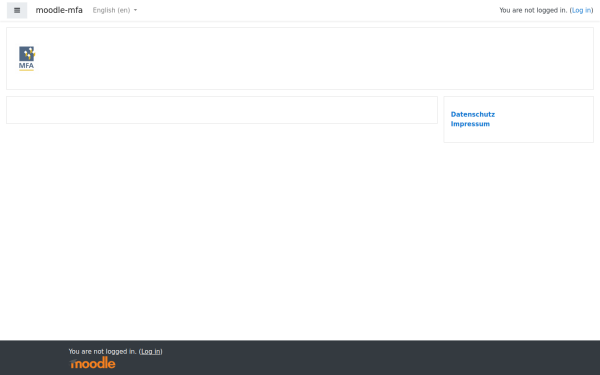This screenshot has width=600, height=375.
Task: Click the MFA logo image
Action: tap(27, 59)
